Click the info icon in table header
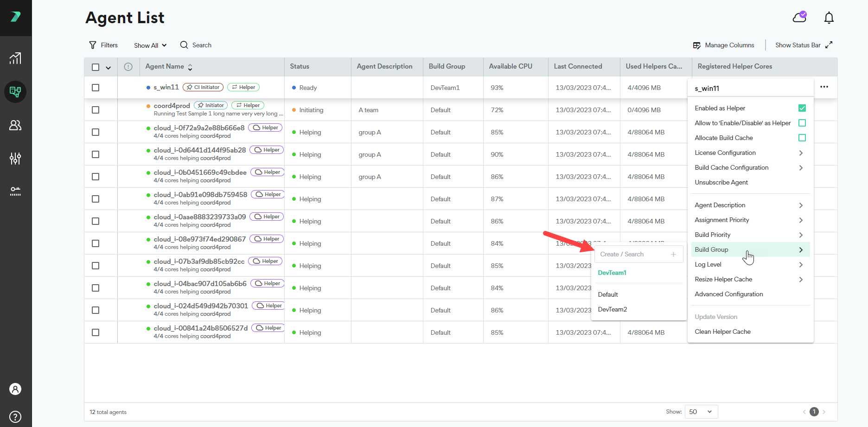This screenshot has height=427, width=868. pos(128,67)
